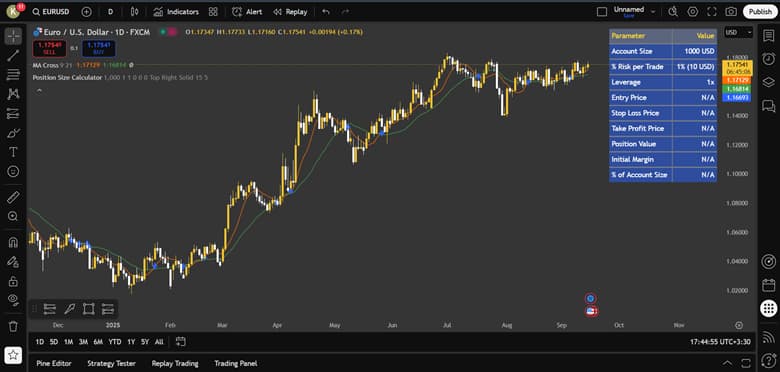Switch to the Strategy Tester tab
Image resolution: width=780 pixels, height=372 pixels.
click(111, 364)
